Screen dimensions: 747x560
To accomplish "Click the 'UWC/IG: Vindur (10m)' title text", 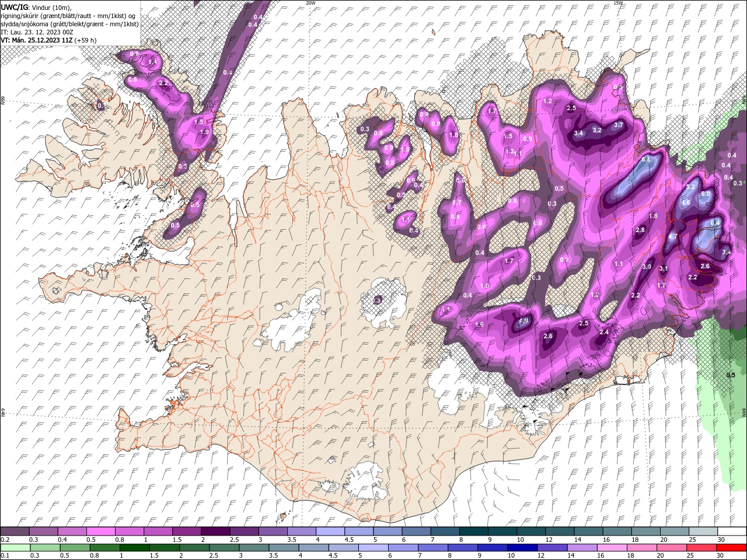I will (37, 7).
